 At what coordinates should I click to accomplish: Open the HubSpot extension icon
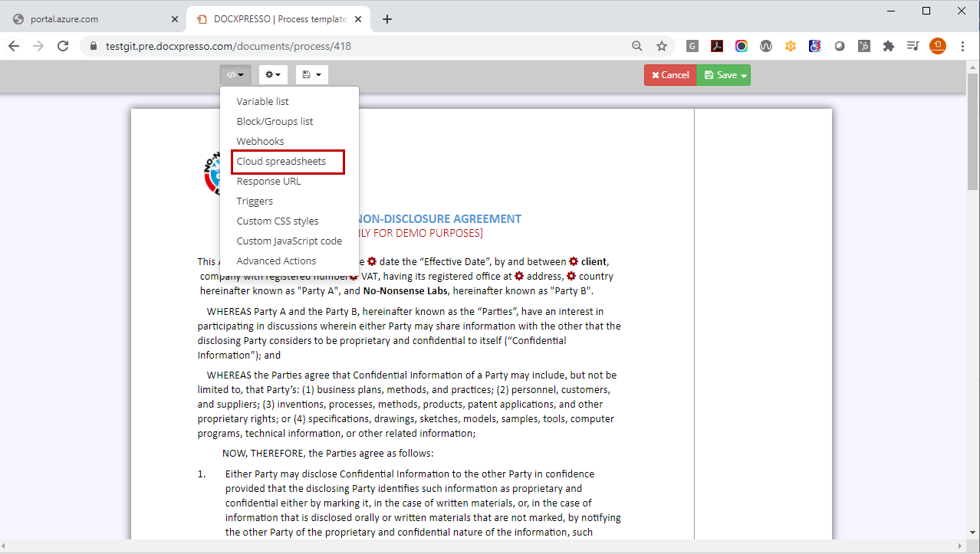point(864,46)
